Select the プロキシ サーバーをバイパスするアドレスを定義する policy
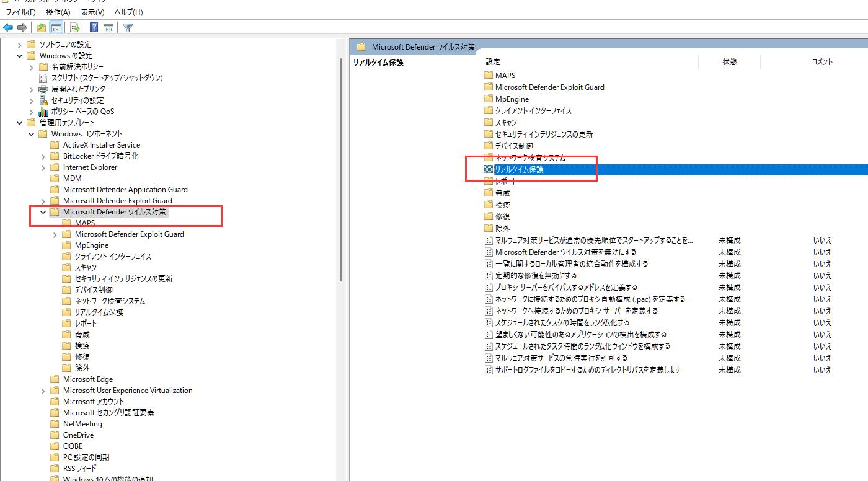The image size is (868, 481). pos(566,288)
